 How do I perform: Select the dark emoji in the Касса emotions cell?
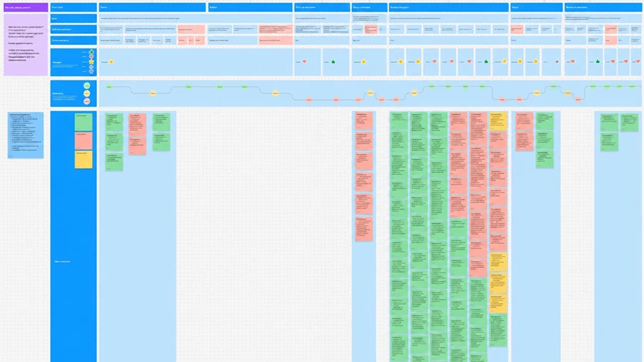[x=557, y=62]
